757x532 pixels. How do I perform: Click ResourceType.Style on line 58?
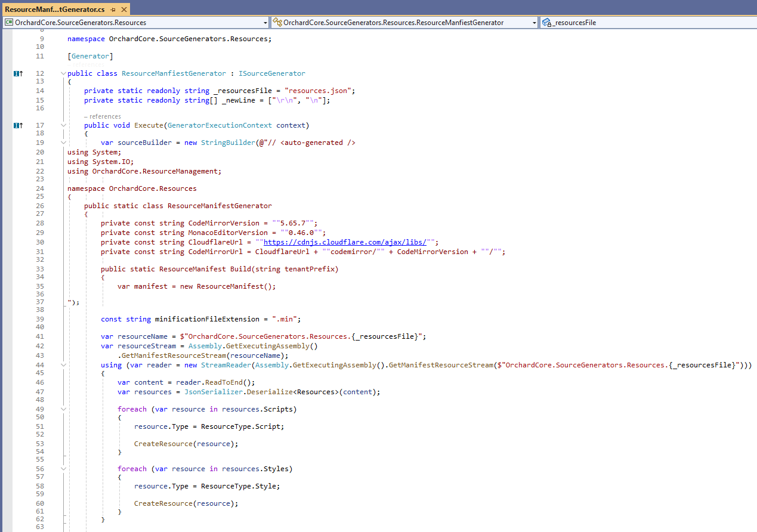pyautogui.click(x=239, y=486)
